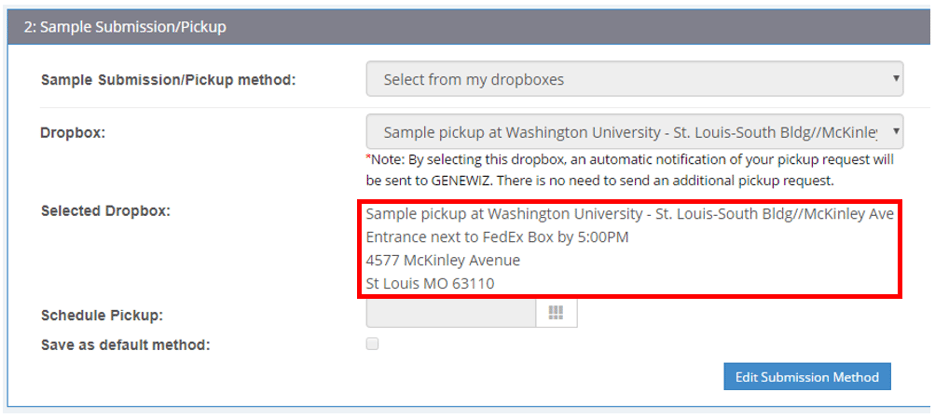Expand the Dropbox selection combo box
The width and height of the screenshot is (935, 418).
(x=634, y=131)
